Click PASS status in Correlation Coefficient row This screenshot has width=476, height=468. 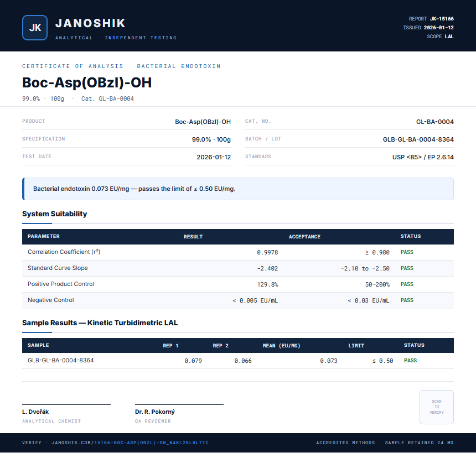click(x=407, y=252)
